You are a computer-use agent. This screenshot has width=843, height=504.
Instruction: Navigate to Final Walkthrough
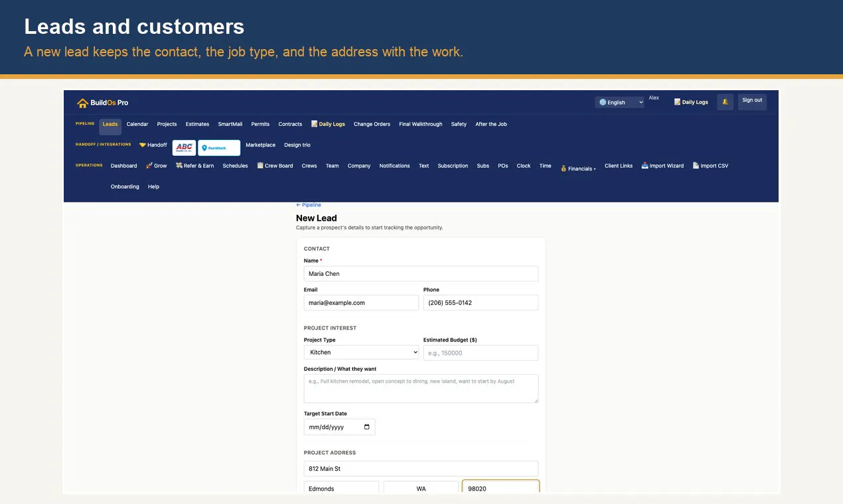421,124
